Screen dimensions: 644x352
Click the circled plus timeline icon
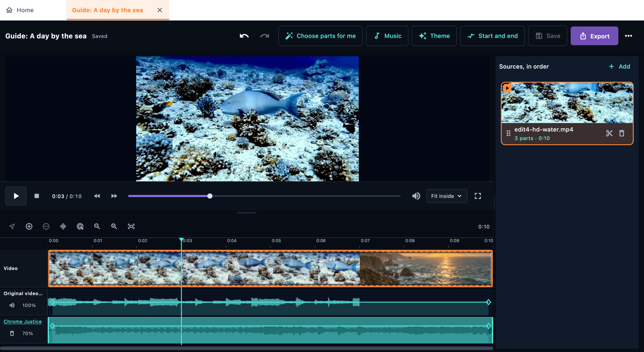click(29, 226)
